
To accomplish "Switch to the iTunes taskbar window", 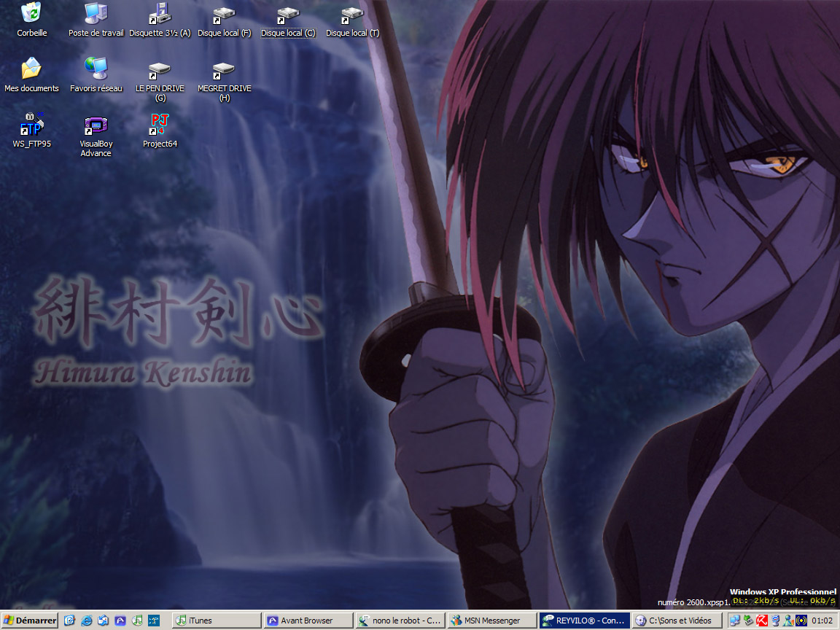I will click(217, 621).
